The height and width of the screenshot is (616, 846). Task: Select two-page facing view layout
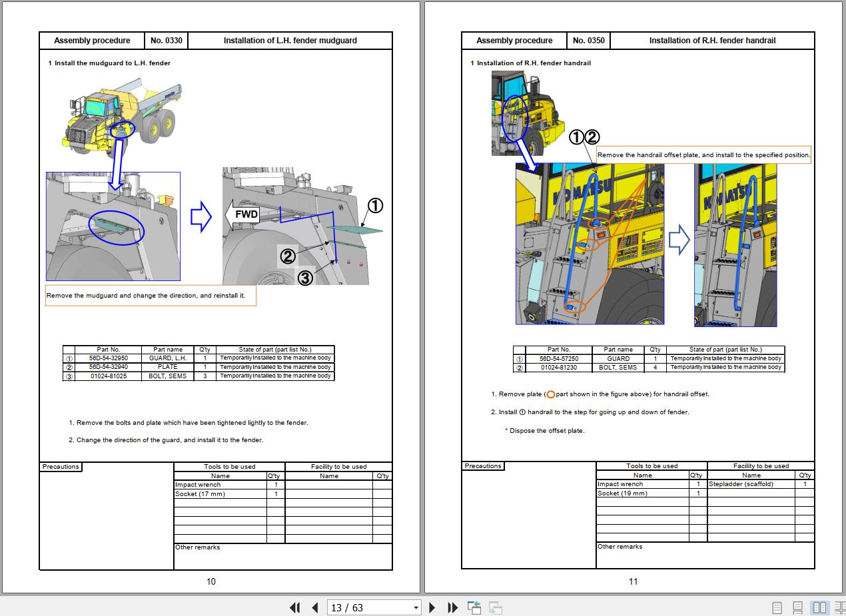819,607
